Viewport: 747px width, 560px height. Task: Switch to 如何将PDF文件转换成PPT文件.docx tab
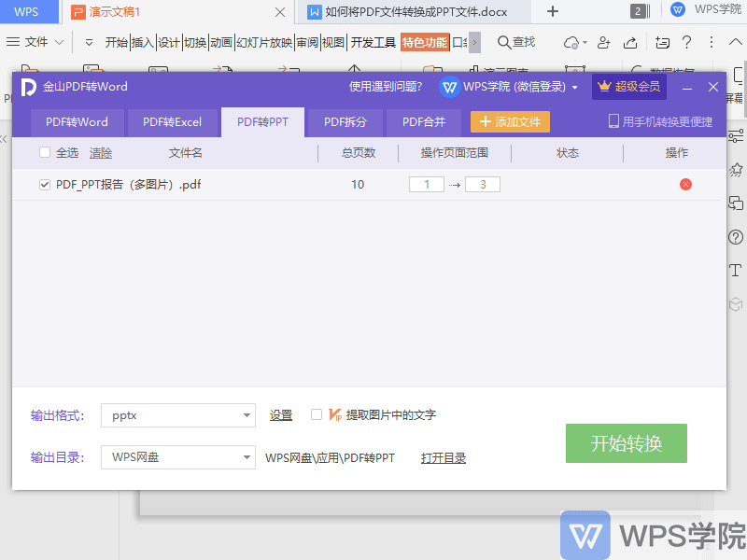click(x=415, y=11)
